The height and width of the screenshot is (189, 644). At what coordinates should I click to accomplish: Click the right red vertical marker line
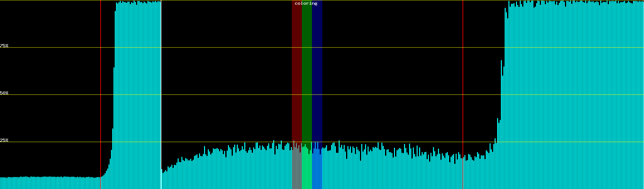click(x=463, y=94)
